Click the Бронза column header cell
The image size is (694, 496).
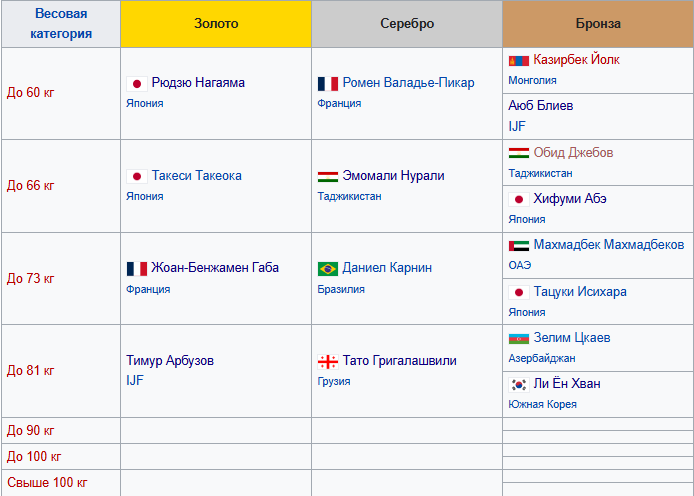point(598,24)
